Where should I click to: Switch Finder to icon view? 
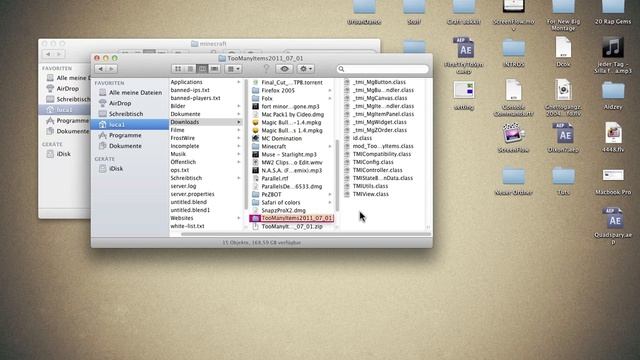pos(178,69)
